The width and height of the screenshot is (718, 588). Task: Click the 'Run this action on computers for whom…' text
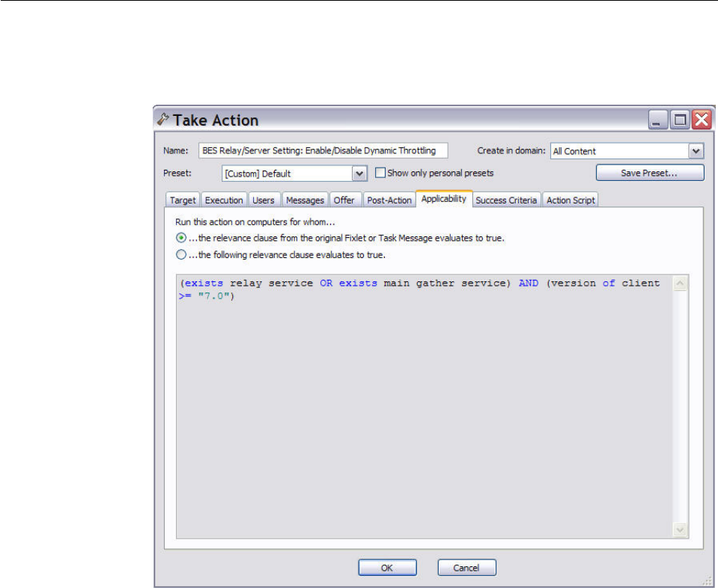click(255, 222)
